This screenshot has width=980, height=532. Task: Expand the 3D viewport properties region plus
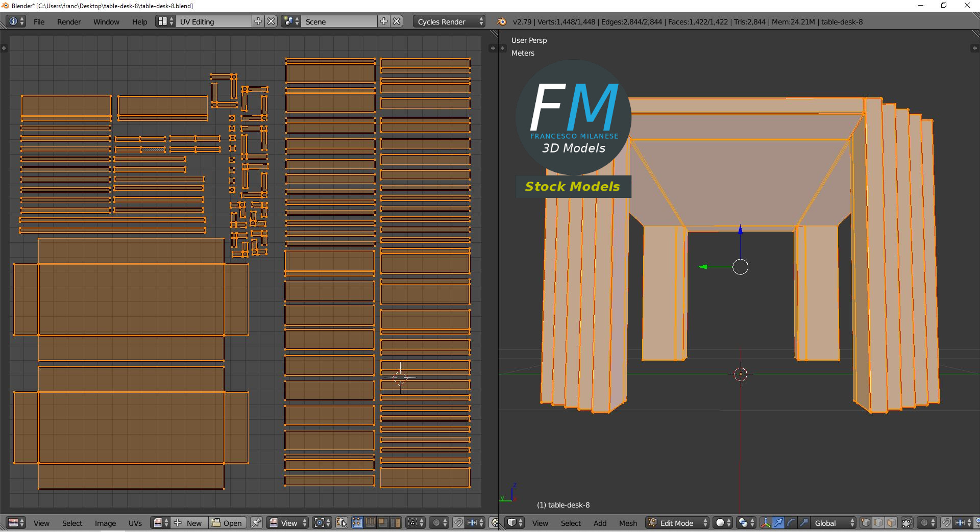974,48
